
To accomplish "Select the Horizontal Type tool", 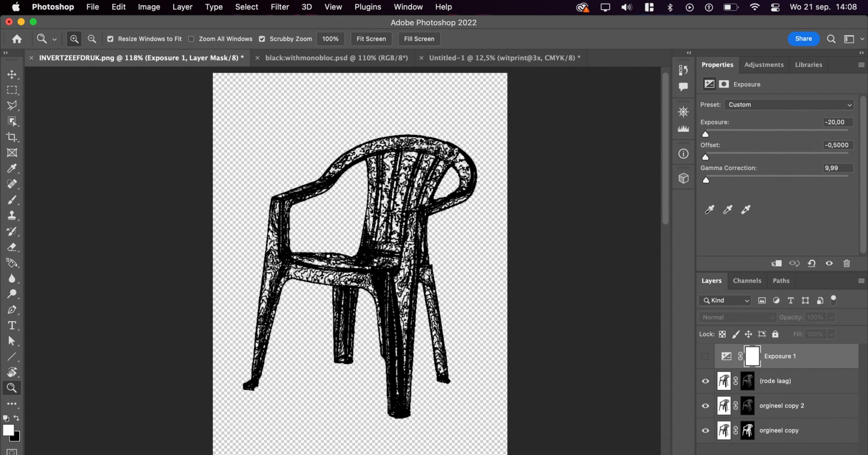I will click(x=12, y=325).
